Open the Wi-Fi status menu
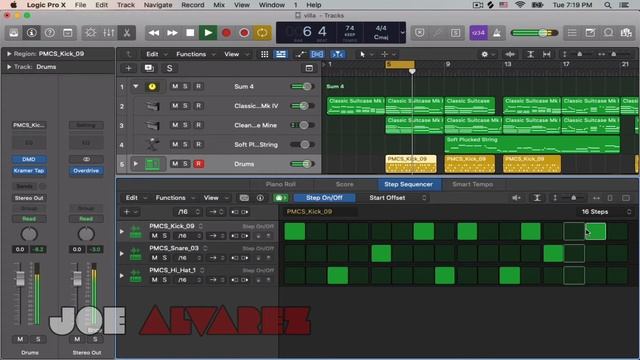The image size is (640, 360). click(520, 5)
